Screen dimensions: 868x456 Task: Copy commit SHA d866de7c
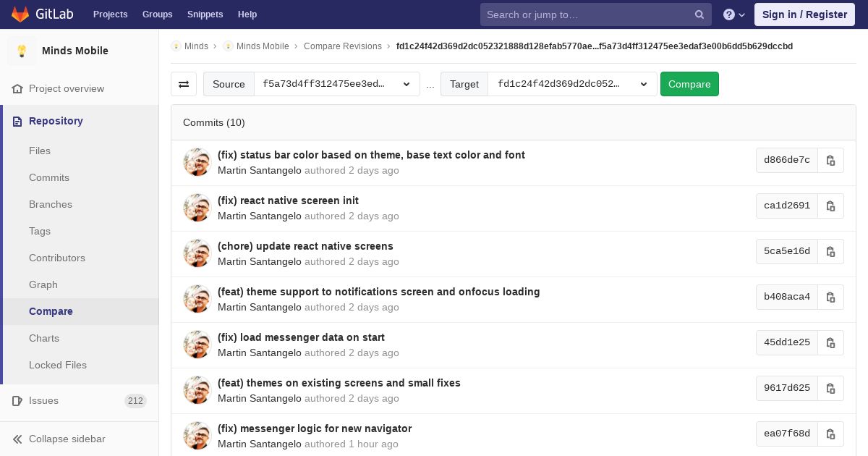click(830, 160)
